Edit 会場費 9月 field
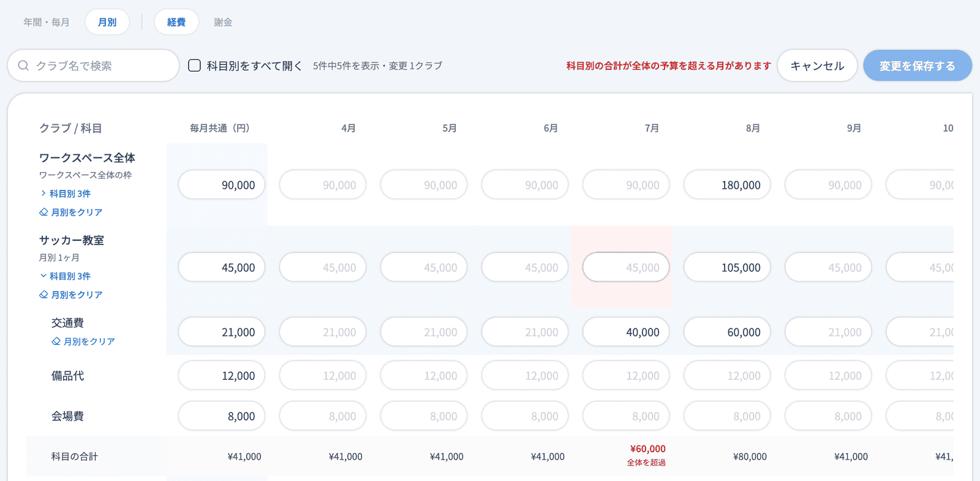The height and width of the screenshot is (481, 980). click(x=828, y=416)
